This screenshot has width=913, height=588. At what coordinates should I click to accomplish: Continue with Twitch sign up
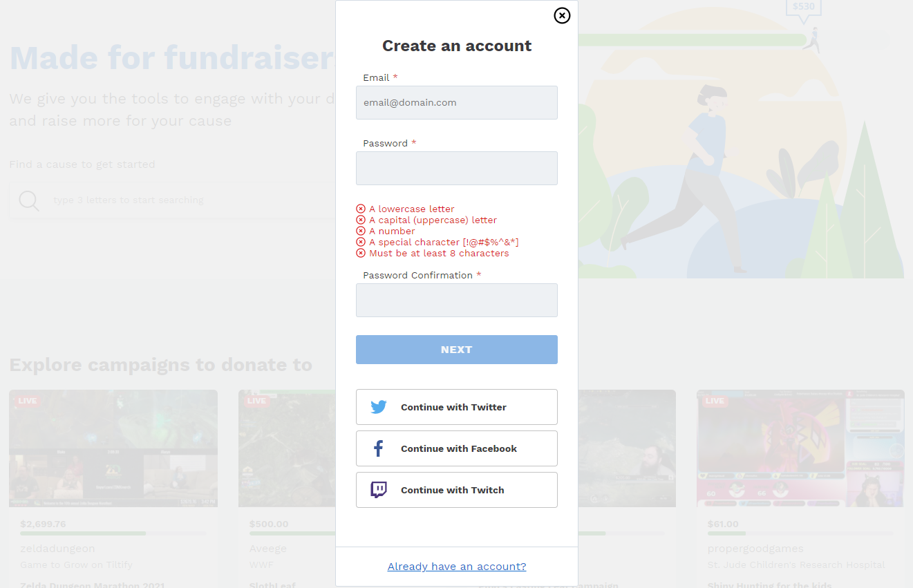point(457,490)
